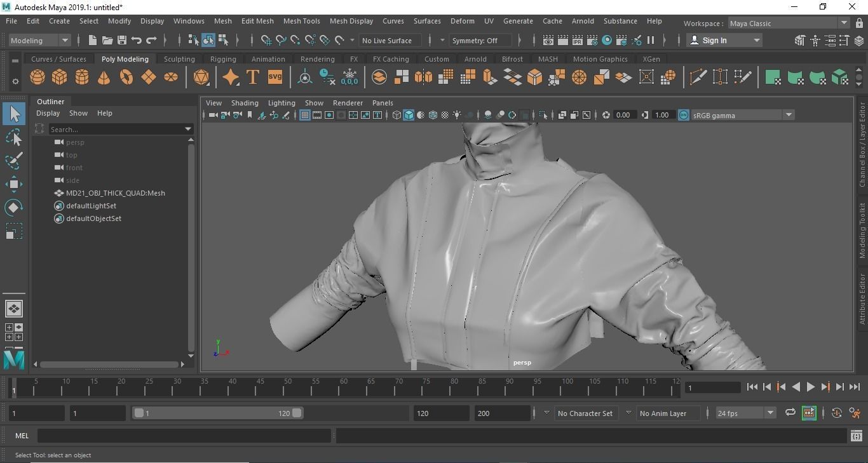
Task: Toggle the viewport grid display
Action: point(305,115)
